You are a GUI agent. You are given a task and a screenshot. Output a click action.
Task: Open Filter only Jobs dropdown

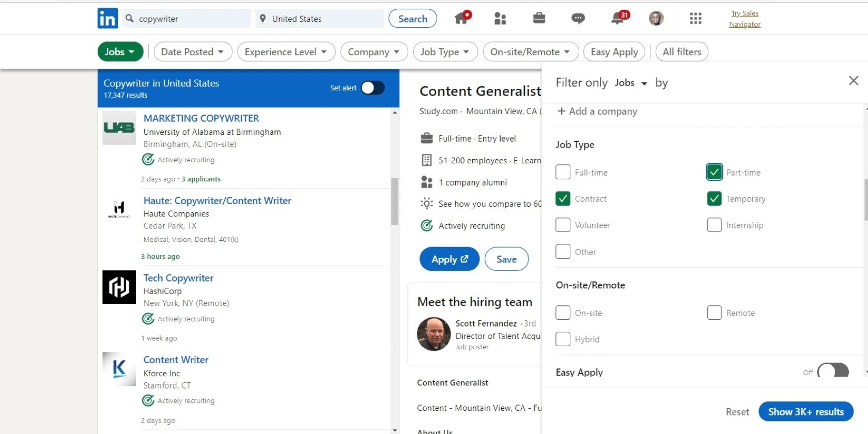(631, 83)
